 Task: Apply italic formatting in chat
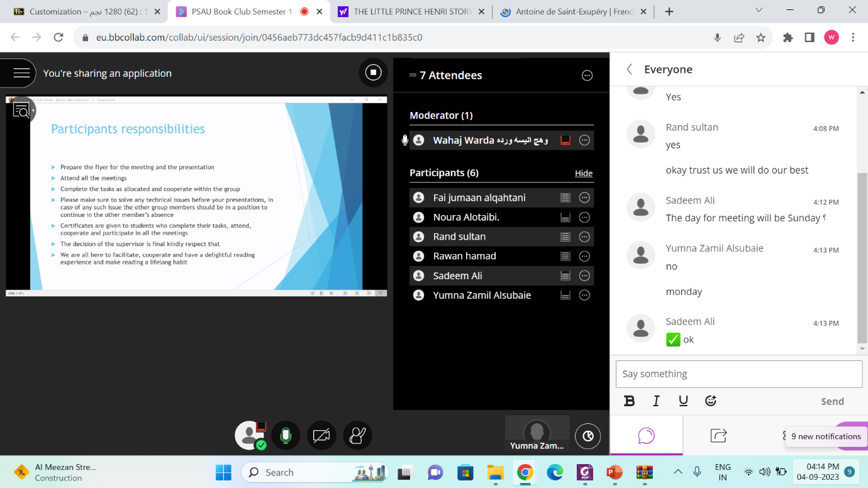point(656,401)
